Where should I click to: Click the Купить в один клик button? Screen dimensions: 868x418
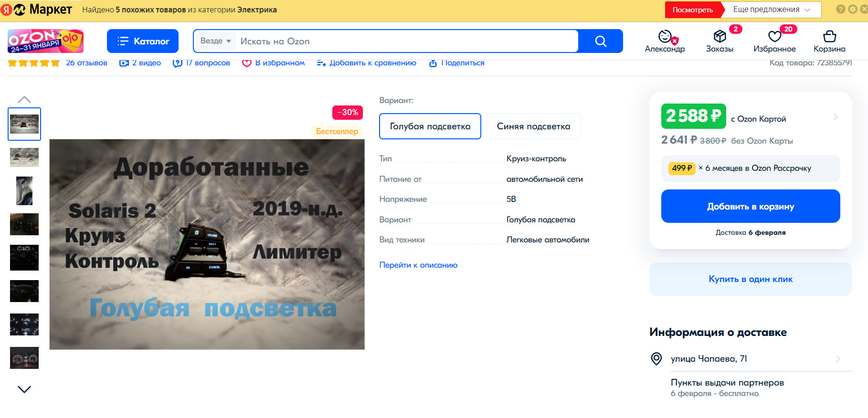pyautogui.click(x=751, y=279)
